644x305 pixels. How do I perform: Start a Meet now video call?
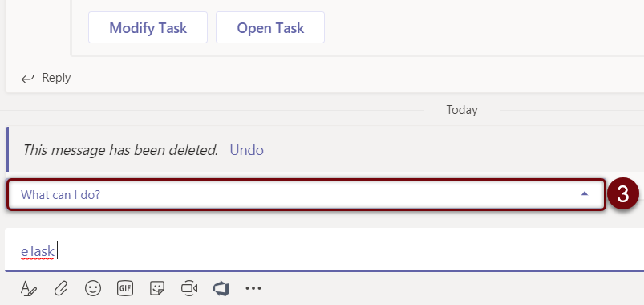(x=189, y=288)
